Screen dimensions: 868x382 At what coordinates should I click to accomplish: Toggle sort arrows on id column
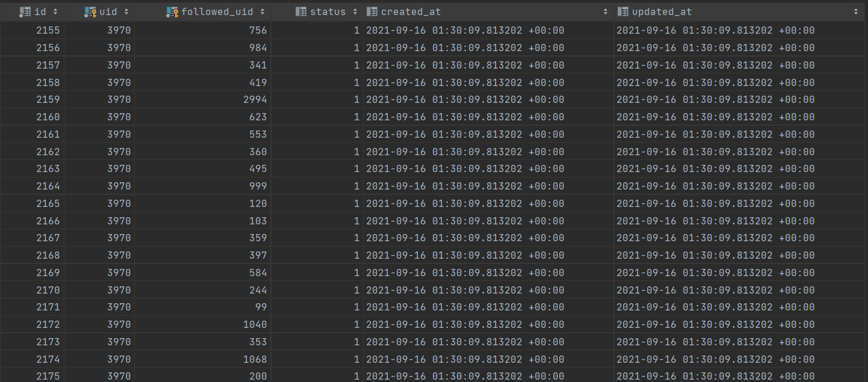tap(55, 11)
